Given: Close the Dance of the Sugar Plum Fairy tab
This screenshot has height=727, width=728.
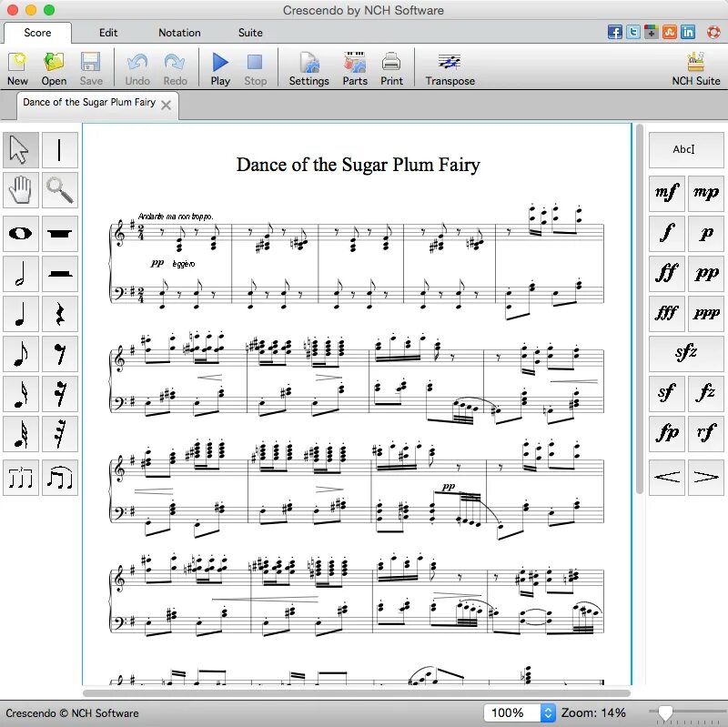Looking at the screenshot, I should pos(166,105).
